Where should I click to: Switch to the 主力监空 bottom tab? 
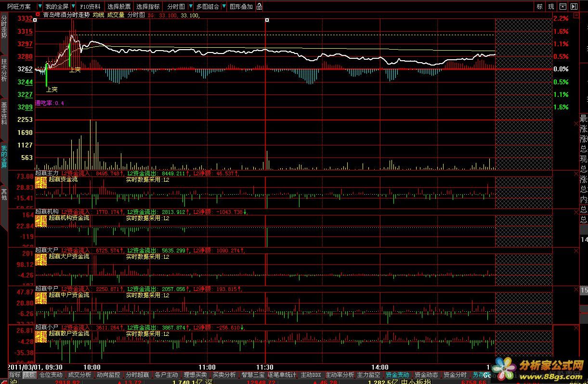[x=368, y=374]
